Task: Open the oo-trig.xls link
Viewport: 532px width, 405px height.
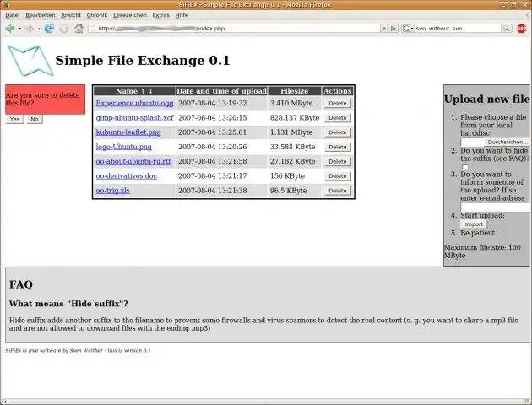Action: [x=112, y=191]
